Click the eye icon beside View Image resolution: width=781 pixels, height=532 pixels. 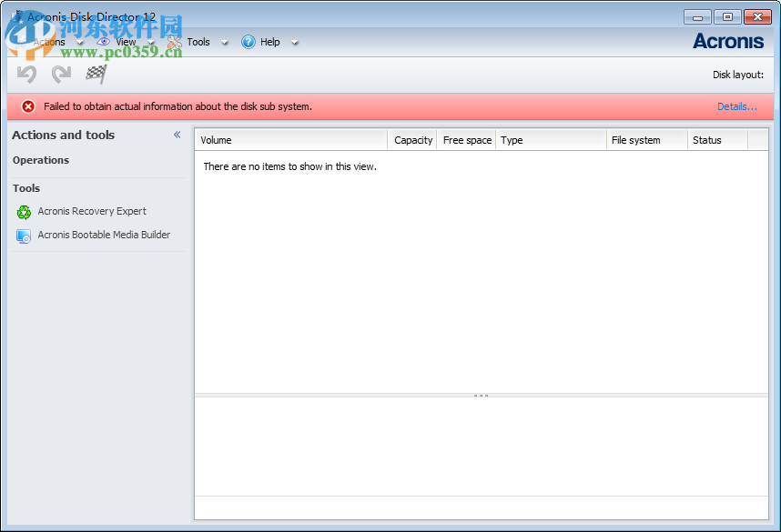(x=103, y=42)
